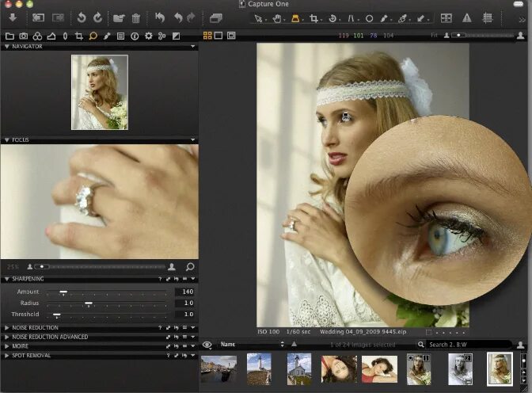532x393 pixels.
Task: Select the Crop tool in cursor toolbar
Action: [x=314, y=17]
